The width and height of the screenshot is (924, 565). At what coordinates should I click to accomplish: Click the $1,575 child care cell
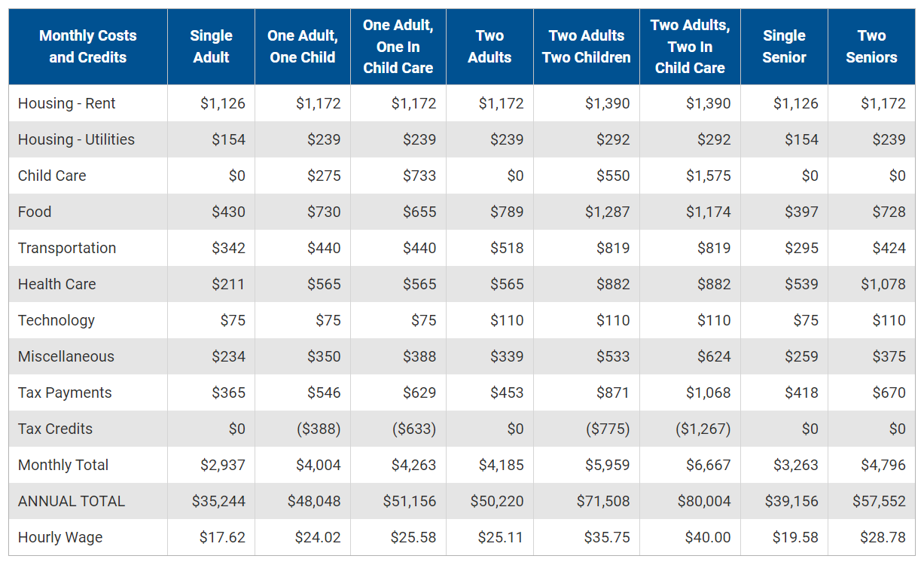[708, 176]
